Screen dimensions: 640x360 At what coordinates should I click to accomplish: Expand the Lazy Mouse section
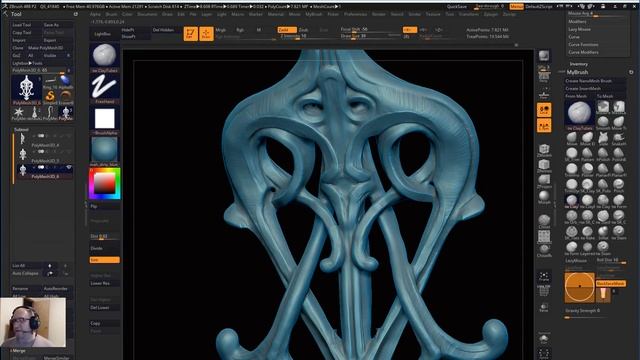point(579,29)
